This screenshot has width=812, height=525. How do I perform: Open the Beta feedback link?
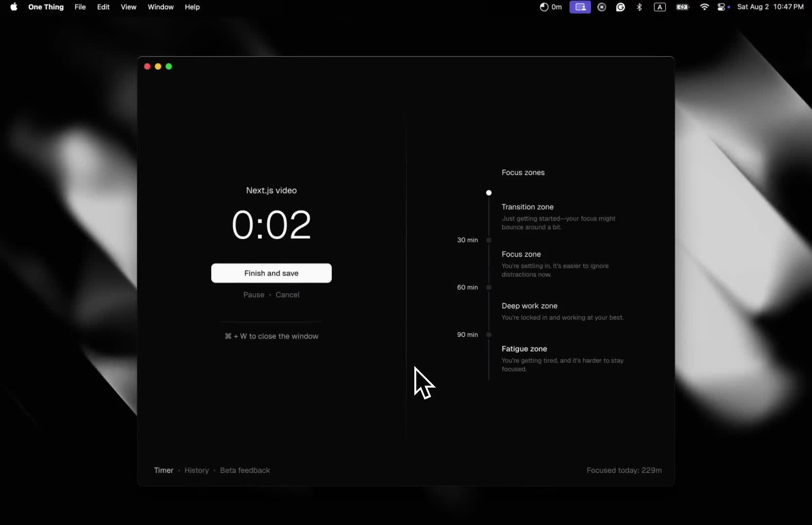[245, 470]
